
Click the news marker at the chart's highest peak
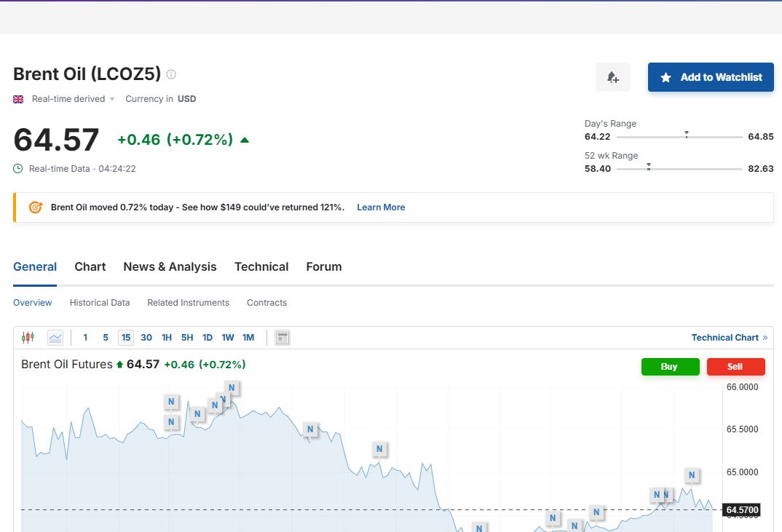point(232,387)
